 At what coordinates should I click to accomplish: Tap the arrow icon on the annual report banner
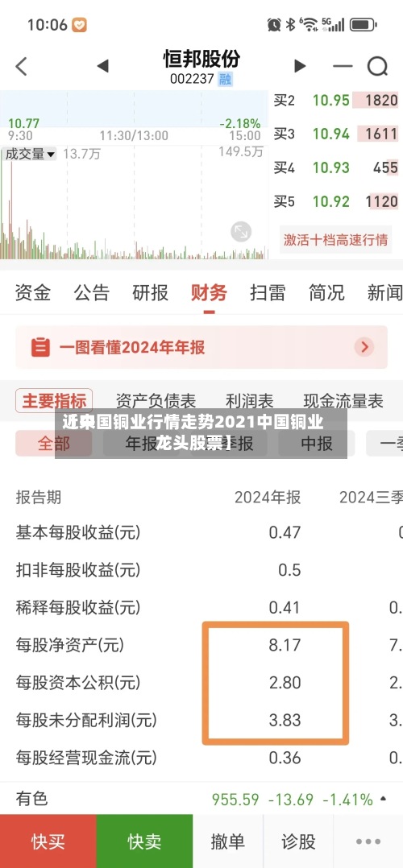pos(364,347)
